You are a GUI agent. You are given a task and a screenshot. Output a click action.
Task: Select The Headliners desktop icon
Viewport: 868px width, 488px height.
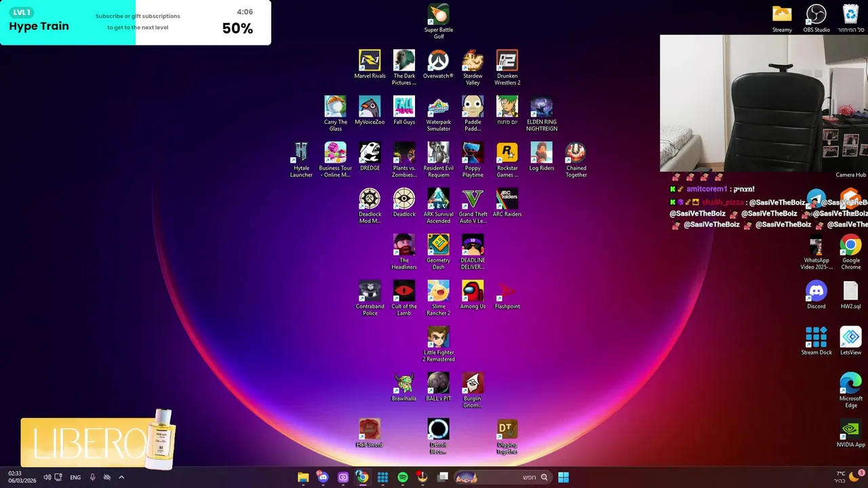click(x=404, y=251)
